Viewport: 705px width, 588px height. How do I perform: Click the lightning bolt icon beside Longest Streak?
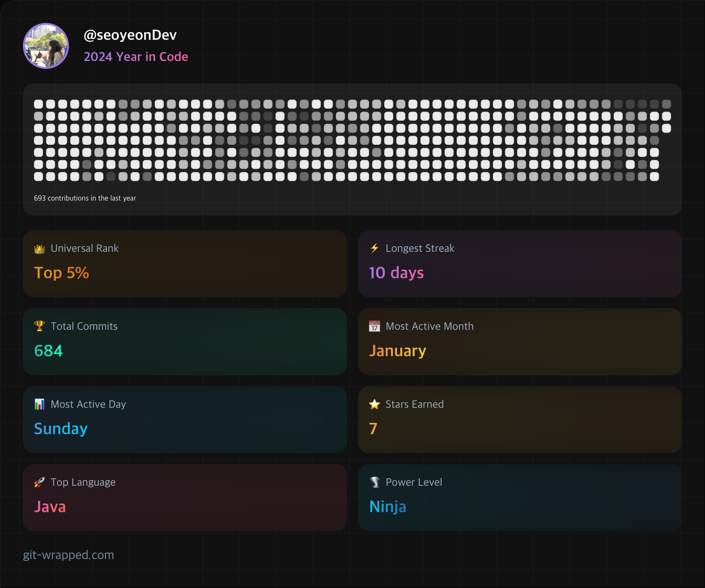click(x=375, y=248)
